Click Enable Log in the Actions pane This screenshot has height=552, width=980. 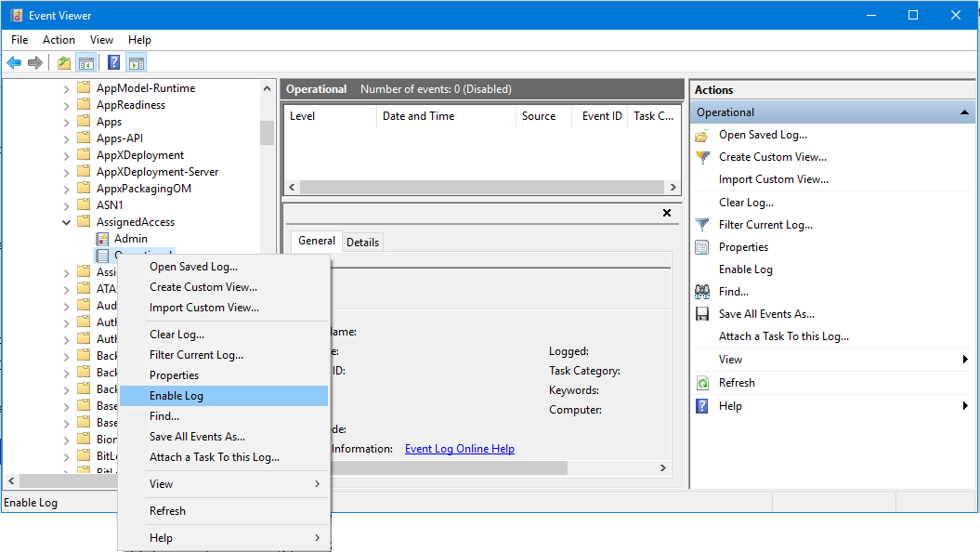pyautogui.click(x=746, y=269)
